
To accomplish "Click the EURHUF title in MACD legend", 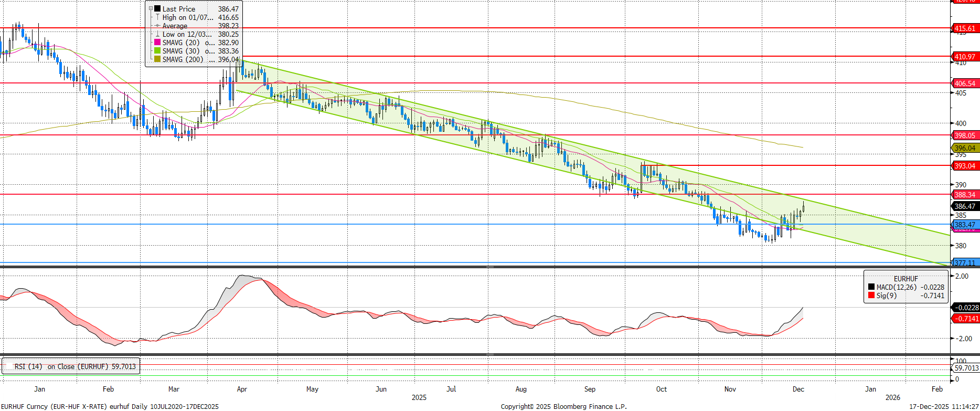I will [x=906, y=279].
